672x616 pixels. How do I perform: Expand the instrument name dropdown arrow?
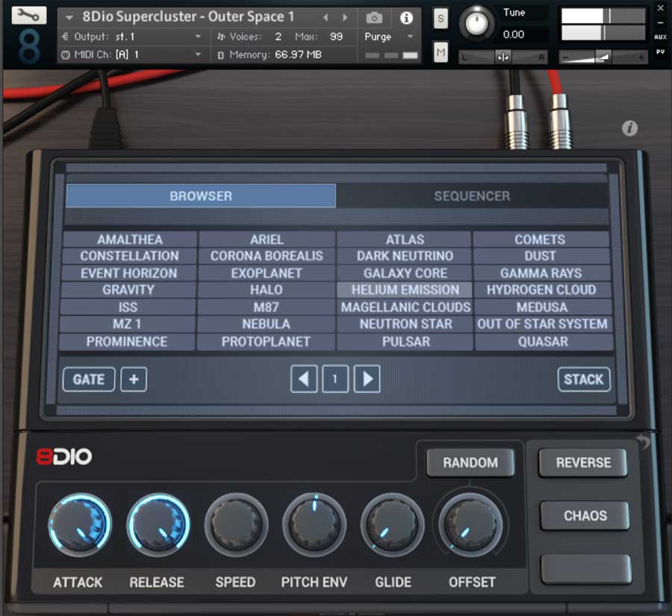[x=69, y=18]
